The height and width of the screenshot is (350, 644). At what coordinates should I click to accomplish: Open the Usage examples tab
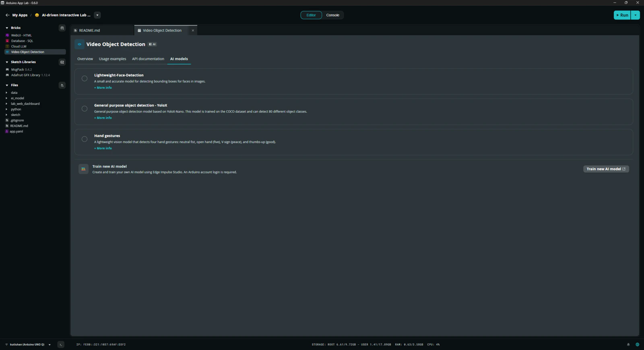tap(112, 59)
